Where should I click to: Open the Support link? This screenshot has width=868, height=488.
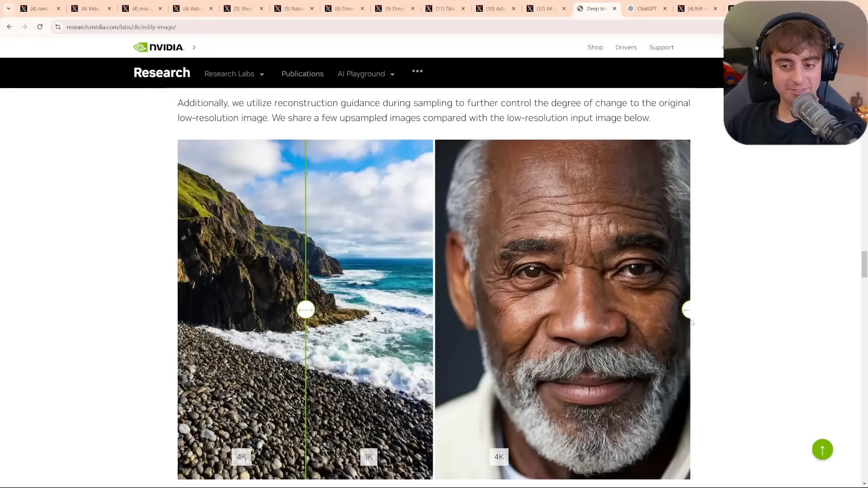(661, 47)
